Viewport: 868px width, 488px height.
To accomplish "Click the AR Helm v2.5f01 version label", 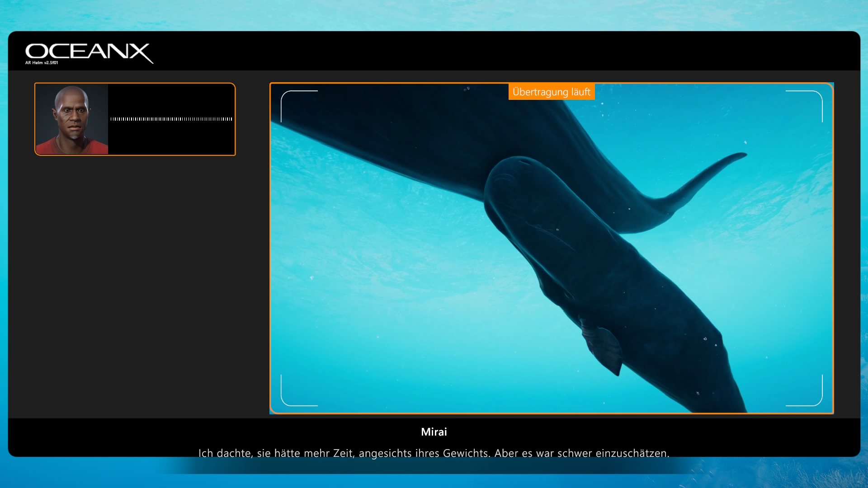I will coord(42,63).
